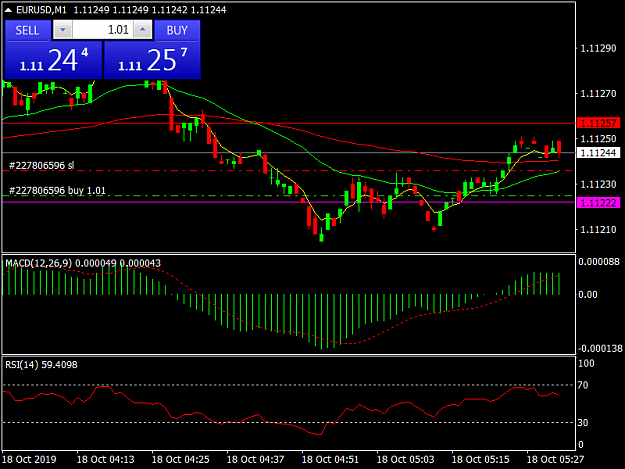Click the 1.11230 price scale label

(x=598, y=184)
